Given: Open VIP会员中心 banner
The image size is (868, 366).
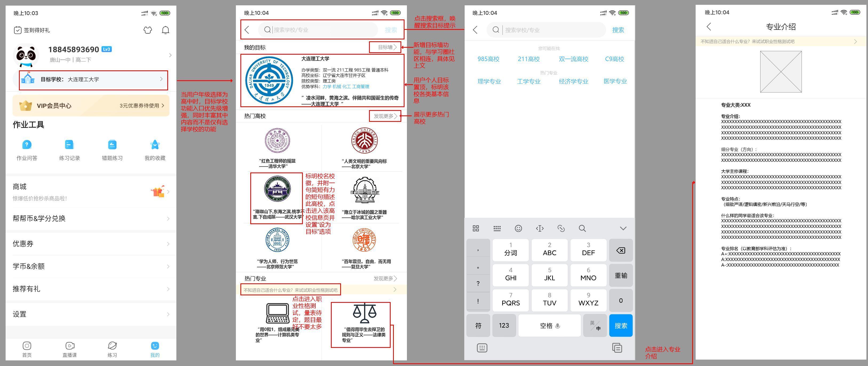Looking at the screenshot, I should point(91,105).
